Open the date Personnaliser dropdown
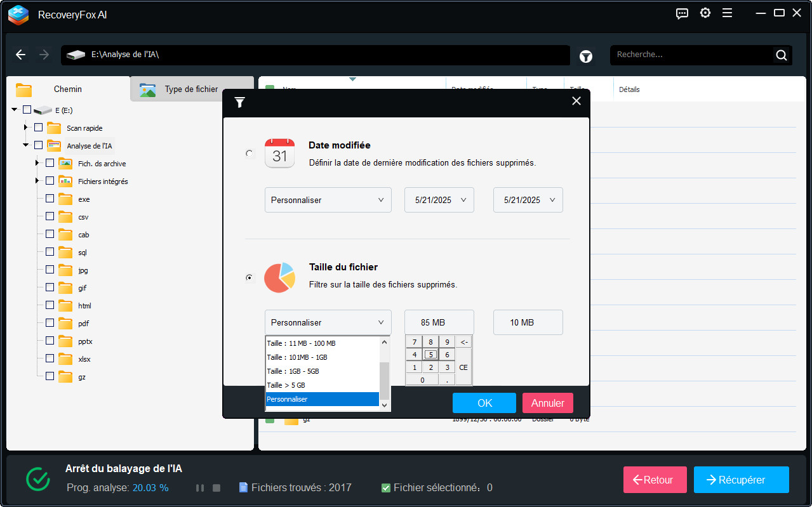 pyautogui.click(x=328, y=200)
